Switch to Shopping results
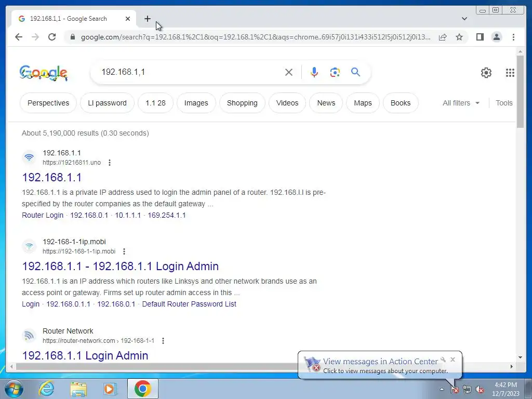The height and width of the screenshot is (399, 532). [x=242, y=103]
